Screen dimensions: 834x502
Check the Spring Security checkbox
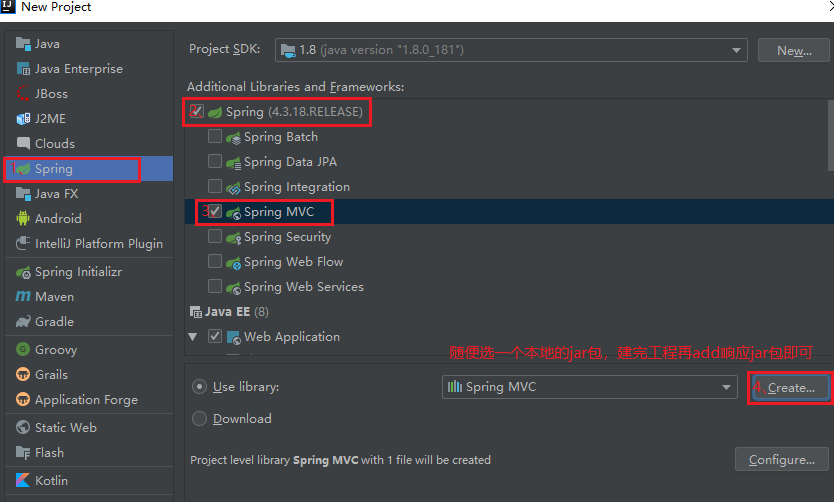coord(215,236)
